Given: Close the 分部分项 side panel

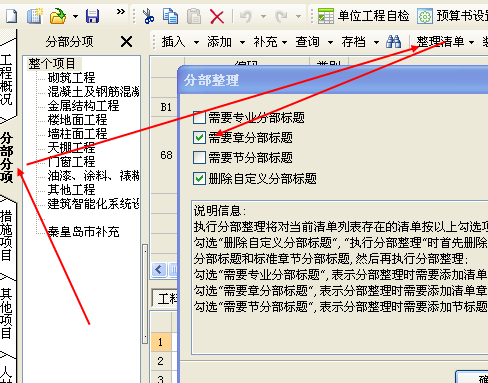Looking at the screenshot, I should tap(127, 42).
